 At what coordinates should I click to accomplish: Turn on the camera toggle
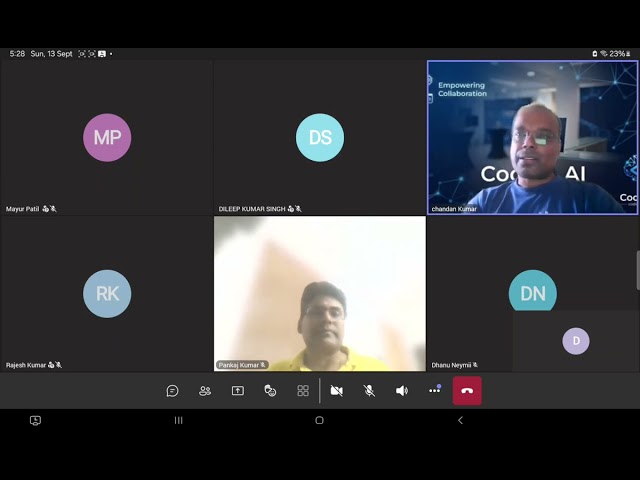[x=336, y=391]
